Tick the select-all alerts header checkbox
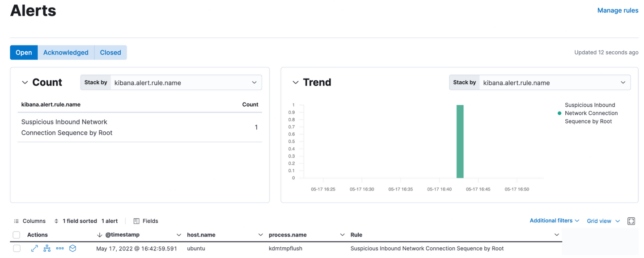Image resolution: width=644 pixels, height=258 pixels. 17,235
